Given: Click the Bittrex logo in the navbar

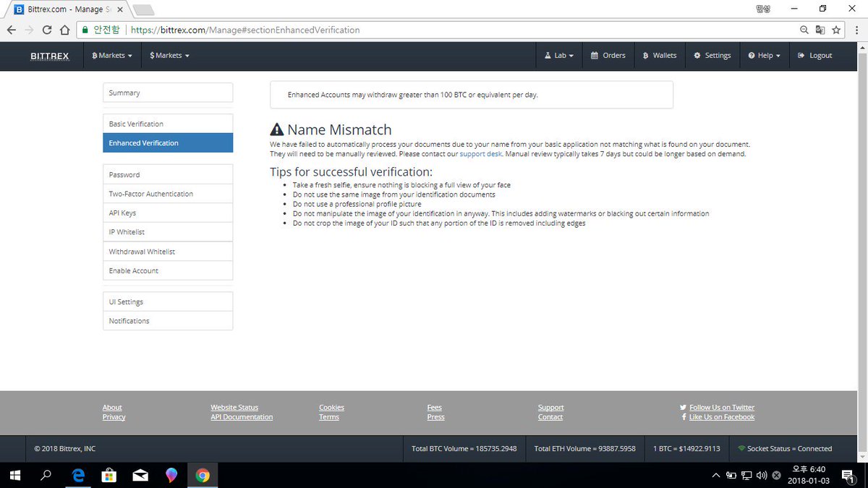Looking at the screenshot, I should (x=50, y=56).
